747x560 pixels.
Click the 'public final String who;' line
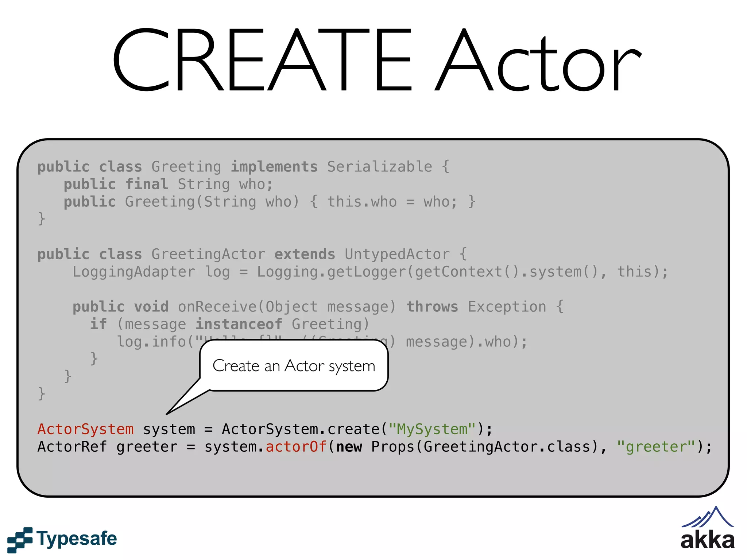point(168,184)
